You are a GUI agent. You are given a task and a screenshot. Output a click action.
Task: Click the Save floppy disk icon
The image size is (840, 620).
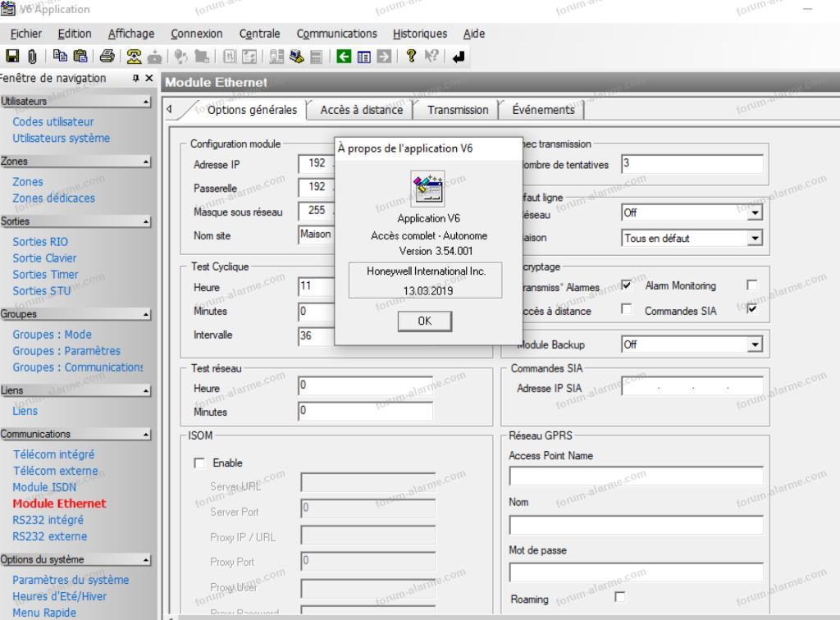pyautogui.click(x=12, y=57)
